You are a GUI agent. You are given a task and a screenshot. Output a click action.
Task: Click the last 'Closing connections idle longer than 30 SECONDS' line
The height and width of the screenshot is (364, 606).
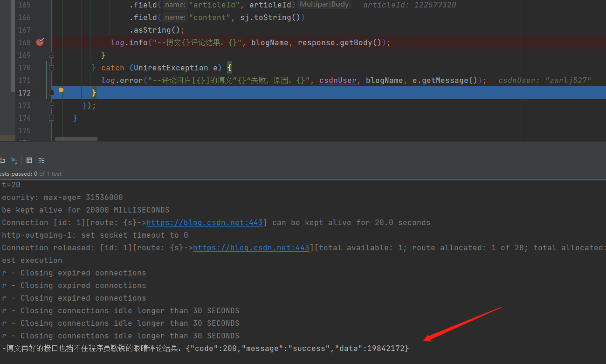tap(121, 336)
